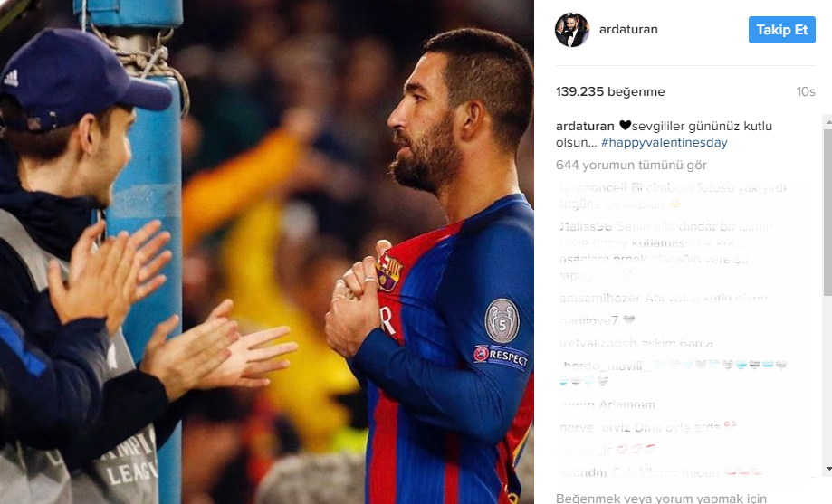This screenshot has width=832, height=504.
Task: Click the comments scrollbar up arrow
Action: click(827, 121)
